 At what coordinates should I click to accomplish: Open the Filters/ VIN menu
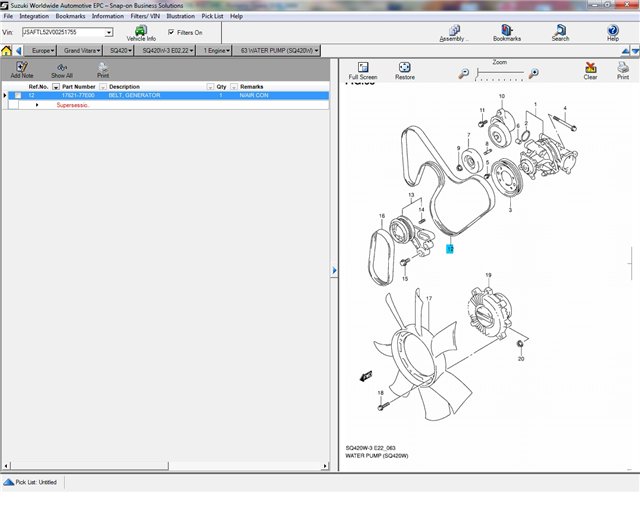click(x=146, y=16)
